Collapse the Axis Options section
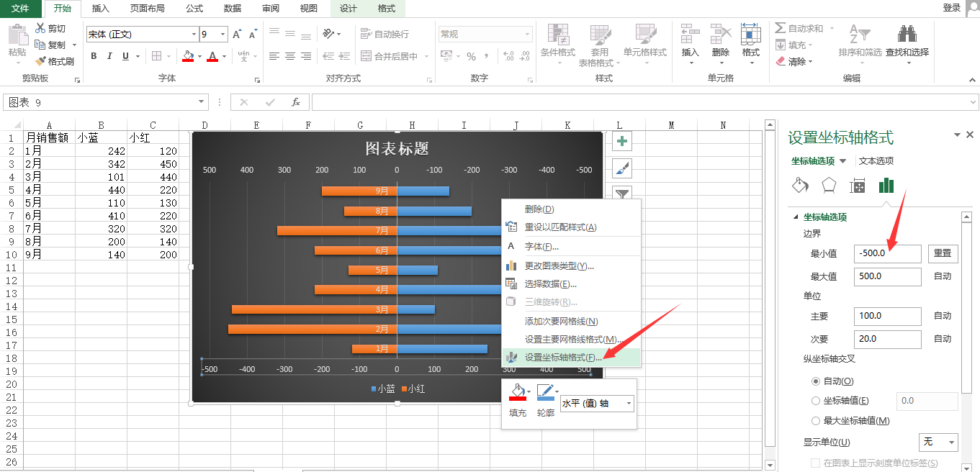 (x=796, y=217)
